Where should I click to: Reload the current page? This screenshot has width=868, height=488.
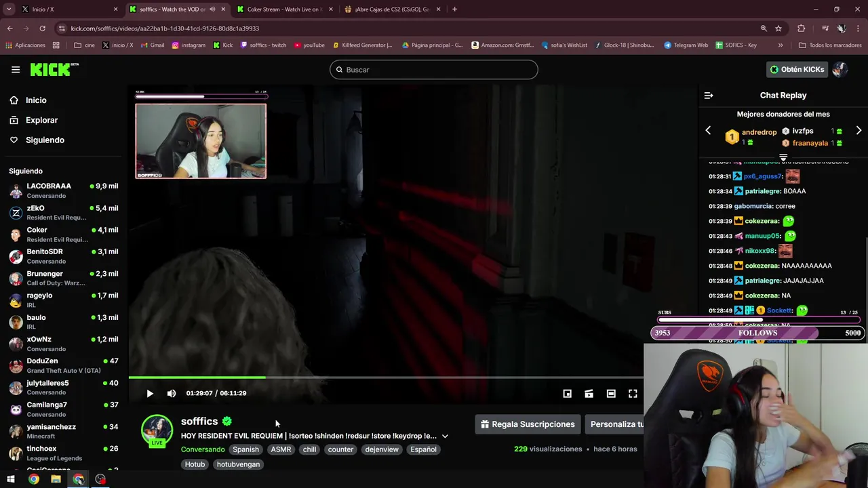coord(42,28)
